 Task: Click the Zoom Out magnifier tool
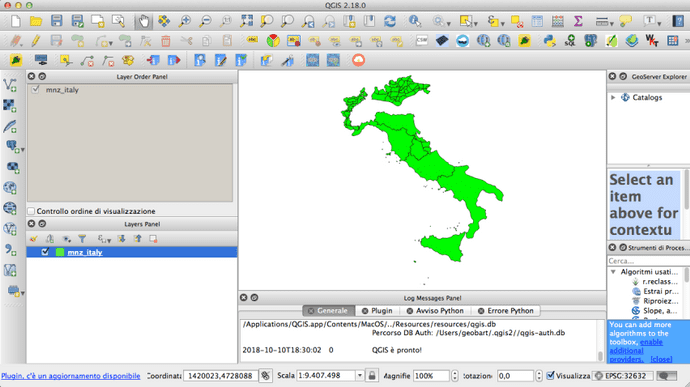point(205,21)
